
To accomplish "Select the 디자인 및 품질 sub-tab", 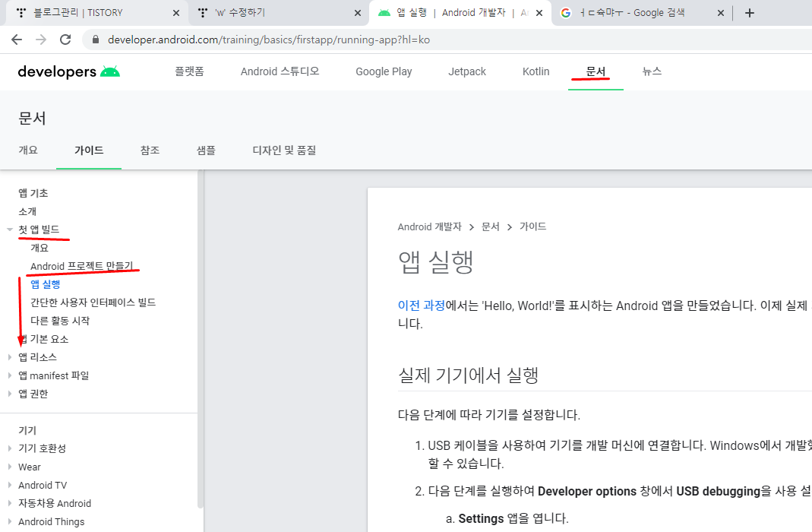I will 284,150.
